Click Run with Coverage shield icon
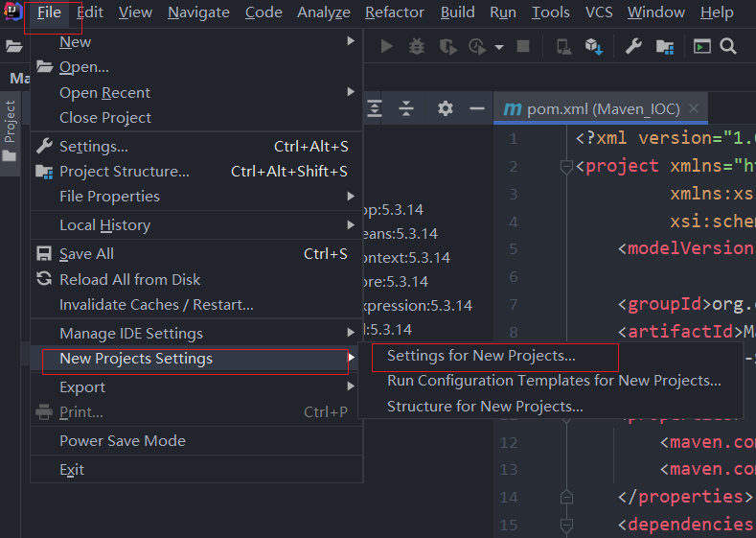This screenshot has height=538, width=756. (x=447, y=47)
